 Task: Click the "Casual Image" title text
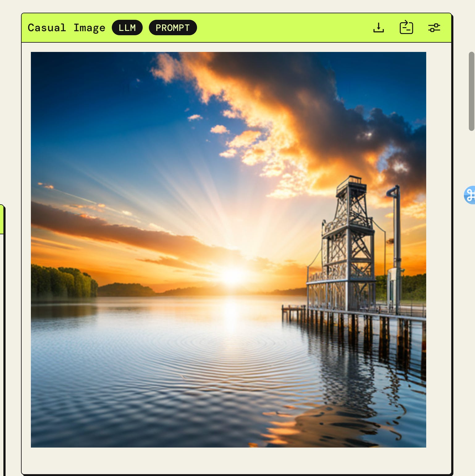(66, 28)
